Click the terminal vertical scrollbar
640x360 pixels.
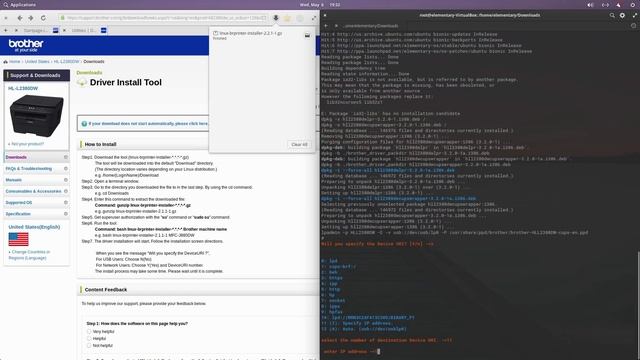(638, 306)
